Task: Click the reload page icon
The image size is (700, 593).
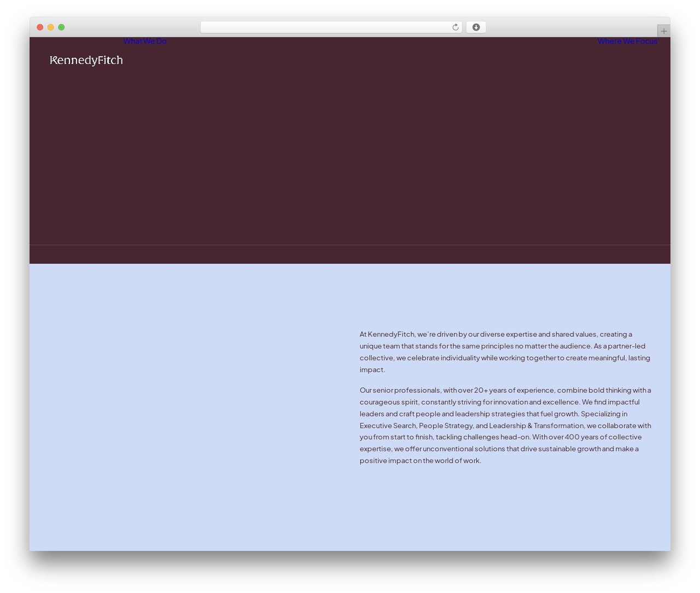Action: point(455,27)
